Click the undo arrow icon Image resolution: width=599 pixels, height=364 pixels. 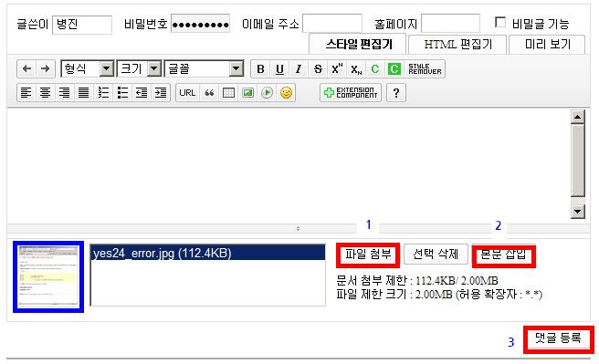26,68
